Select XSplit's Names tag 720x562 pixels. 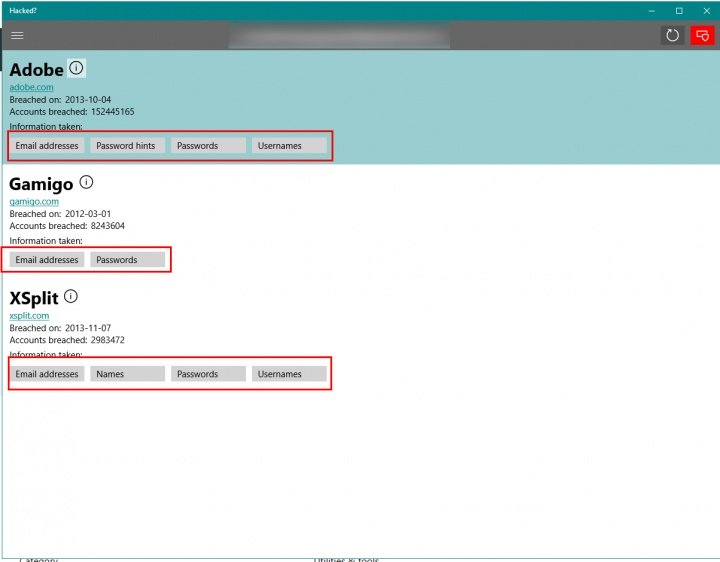128,374
